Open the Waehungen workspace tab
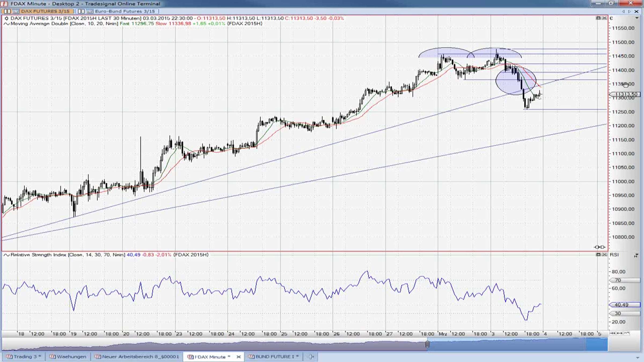644x362 pixels. point(68,357)
